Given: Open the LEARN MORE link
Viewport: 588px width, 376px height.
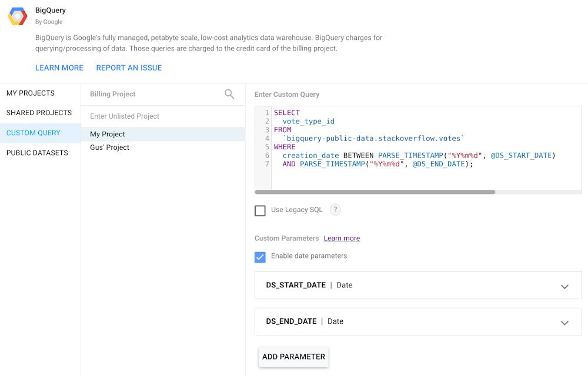Looking at the screenshot, I should [x=59, y=68].
